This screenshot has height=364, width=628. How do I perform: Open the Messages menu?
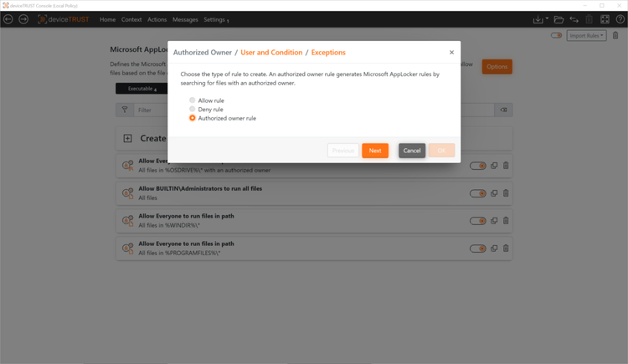[185, 19]
